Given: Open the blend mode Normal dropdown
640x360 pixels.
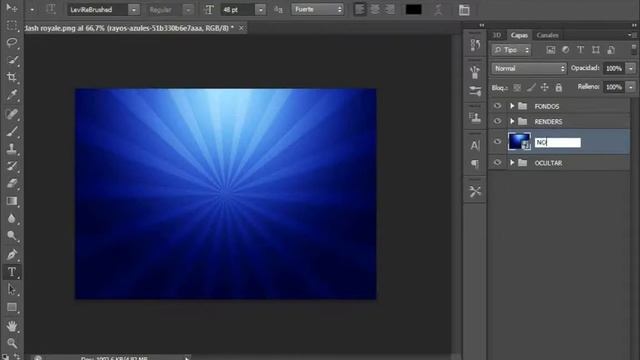Looking at the screenshot, I should [x=529, y=68].
